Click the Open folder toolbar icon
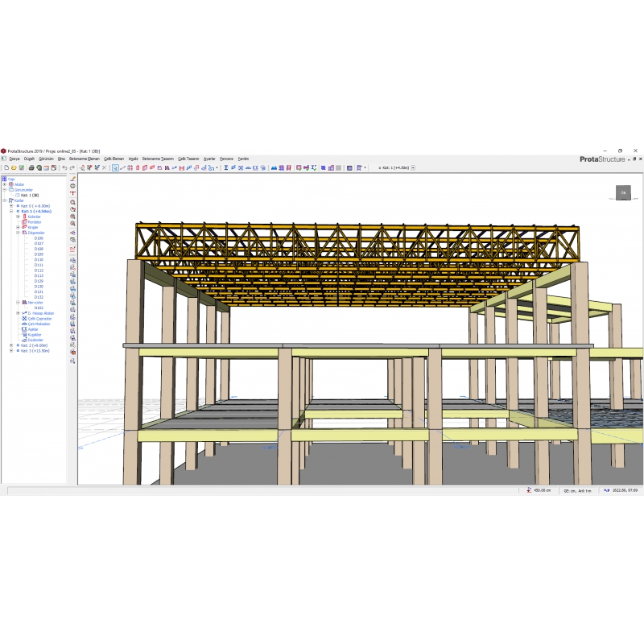 (x=12, y=168)
